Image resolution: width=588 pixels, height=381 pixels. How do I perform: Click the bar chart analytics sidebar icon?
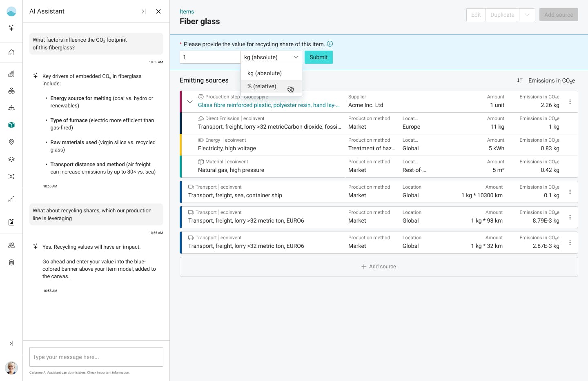click(x=11, y=199)
